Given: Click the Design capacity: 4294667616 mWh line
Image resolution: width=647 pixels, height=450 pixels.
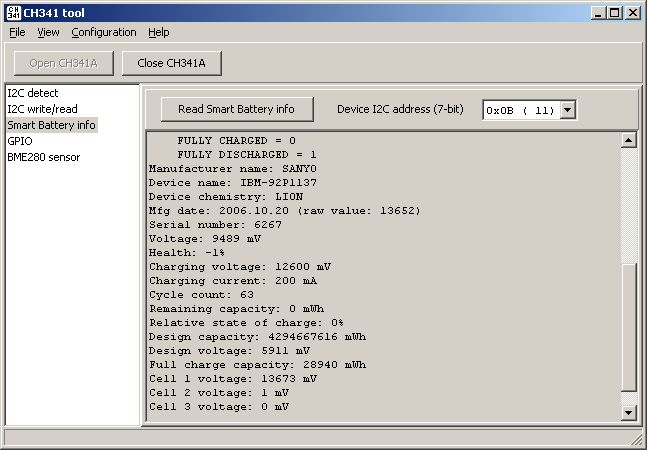Looking at the screenshot, I should pyautogui.click(x=257, y=337).
